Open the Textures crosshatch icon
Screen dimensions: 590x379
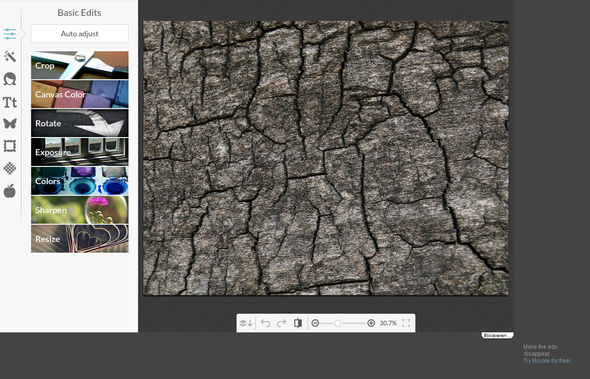(x=10, y=168)
